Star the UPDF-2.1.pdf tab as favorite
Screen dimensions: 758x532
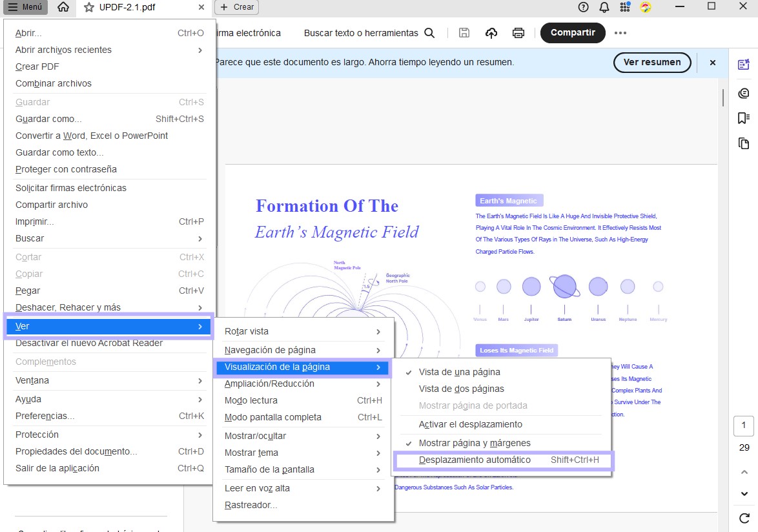click(89, 7)
